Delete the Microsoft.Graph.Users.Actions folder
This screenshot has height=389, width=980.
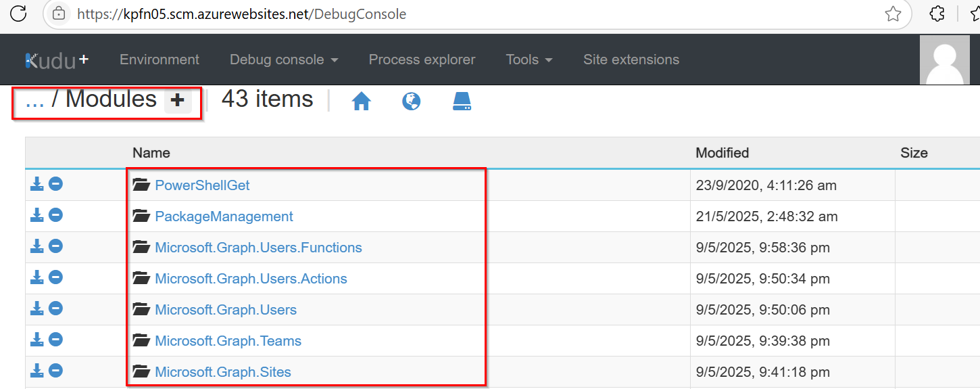[x=56, y=277]
